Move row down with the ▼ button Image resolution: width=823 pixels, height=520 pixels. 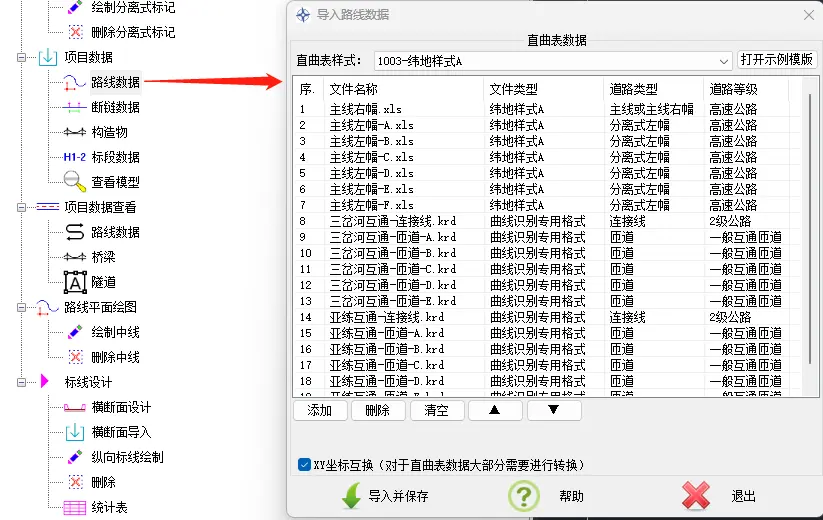tap(553, 410)
